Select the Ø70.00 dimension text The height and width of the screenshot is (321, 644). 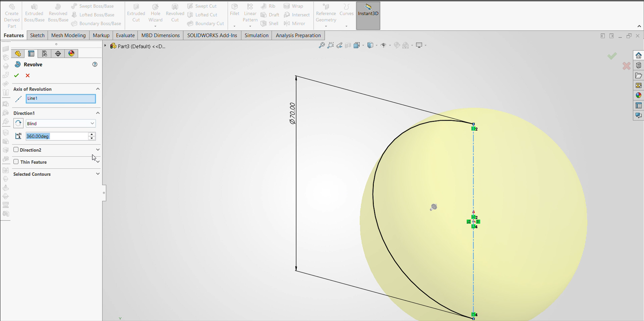pyautogui.click(x=292, y=113)
